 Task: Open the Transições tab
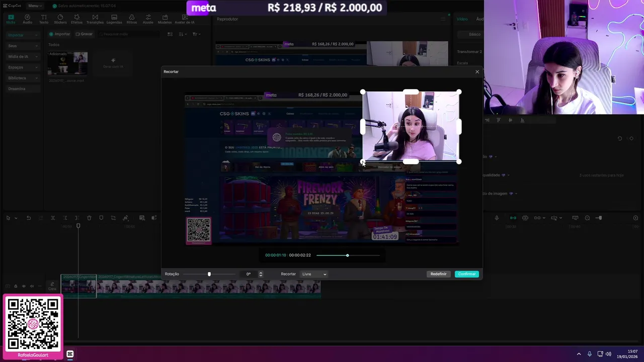95,19
